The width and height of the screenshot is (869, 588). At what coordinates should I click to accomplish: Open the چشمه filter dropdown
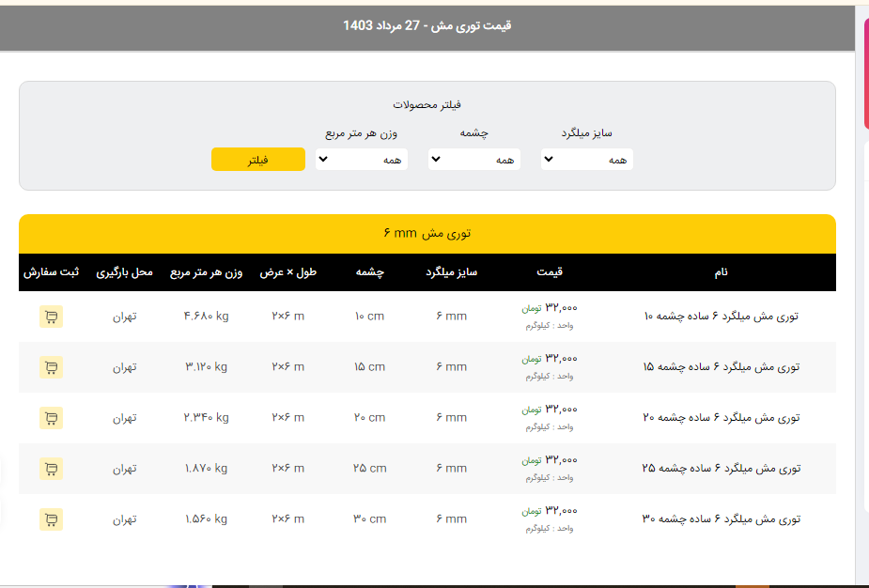tap(474, 160)
